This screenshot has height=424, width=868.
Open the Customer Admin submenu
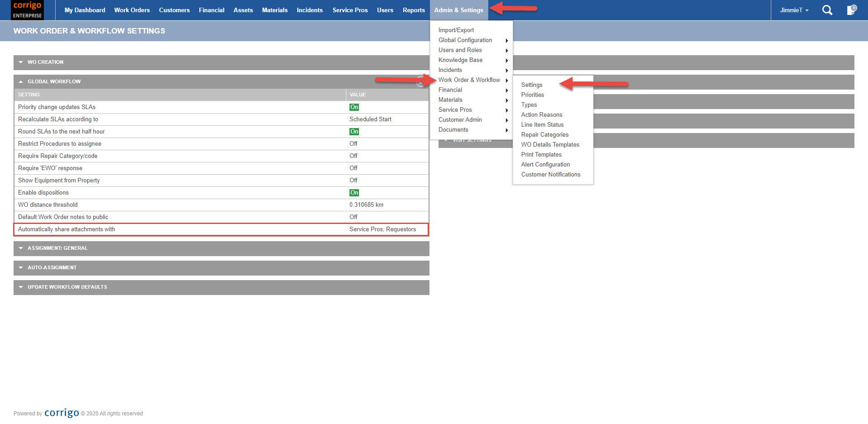coord(460,119)
